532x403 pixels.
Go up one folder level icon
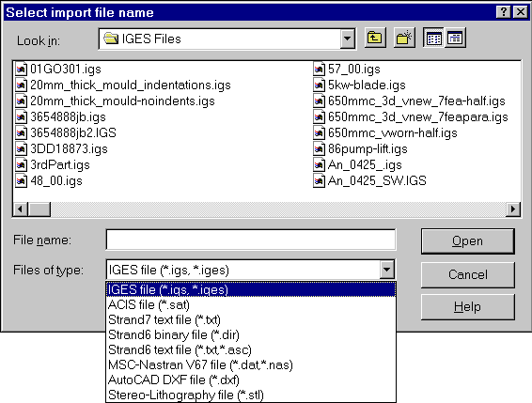(x=375, y=38)
